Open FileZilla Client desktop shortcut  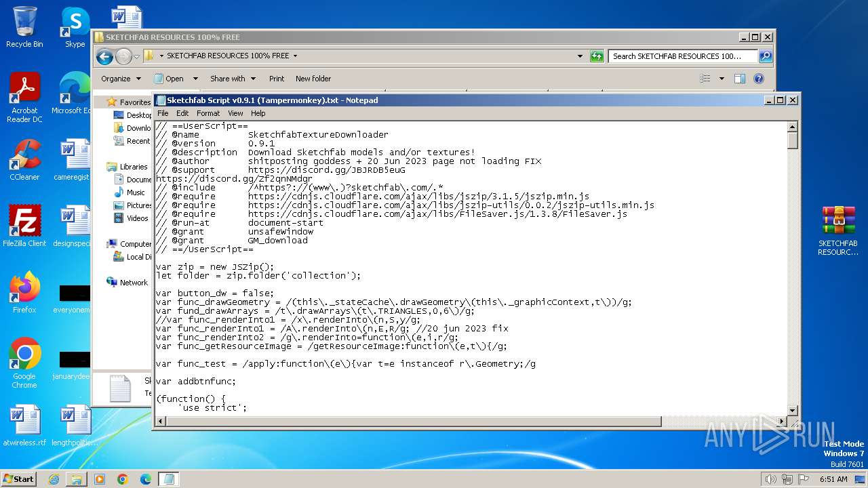[x=24, y=226]
